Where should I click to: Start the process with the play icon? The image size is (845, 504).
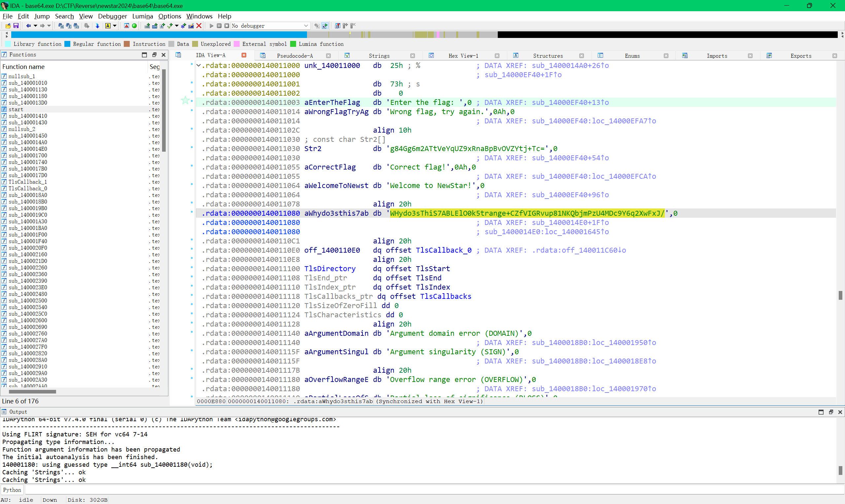click(x=211, y=26)
